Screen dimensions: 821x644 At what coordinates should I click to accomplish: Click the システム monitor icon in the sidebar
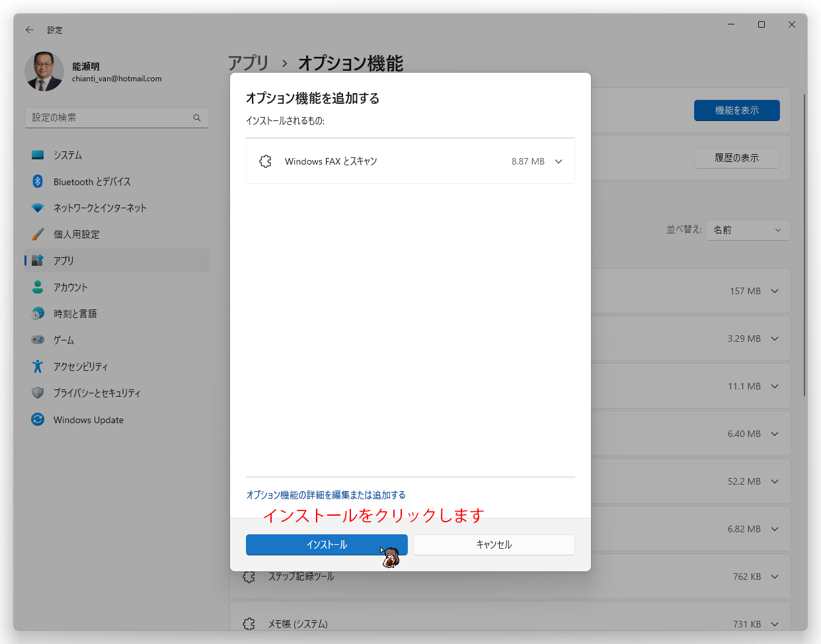tap(38, 155)
